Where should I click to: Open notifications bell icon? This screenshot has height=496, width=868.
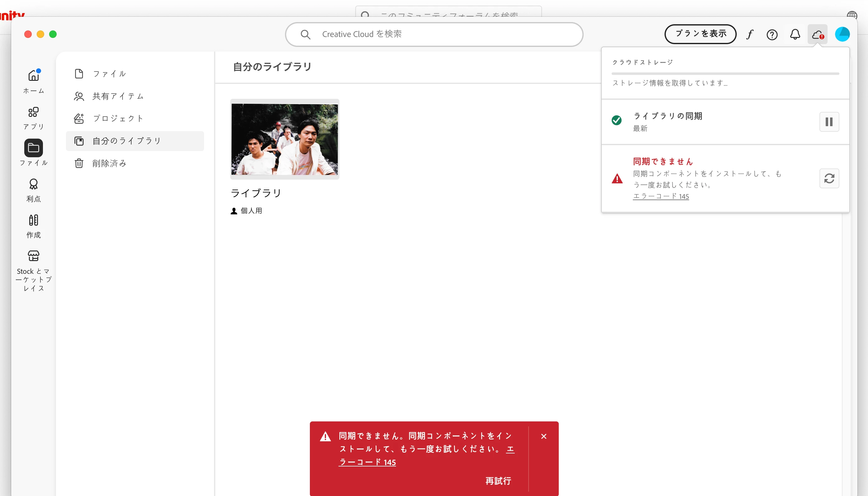[x=795, y=34]
